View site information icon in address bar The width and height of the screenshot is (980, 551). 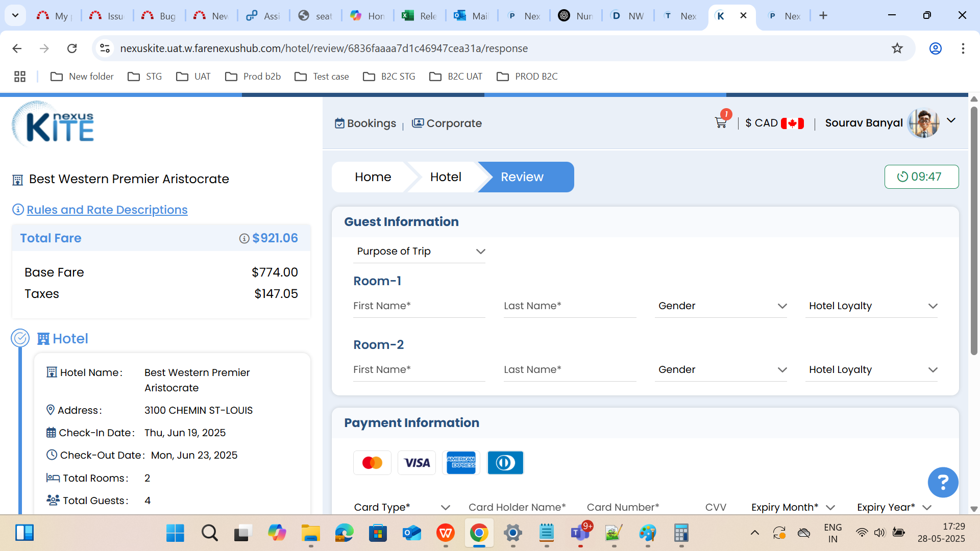pos(105,48)
